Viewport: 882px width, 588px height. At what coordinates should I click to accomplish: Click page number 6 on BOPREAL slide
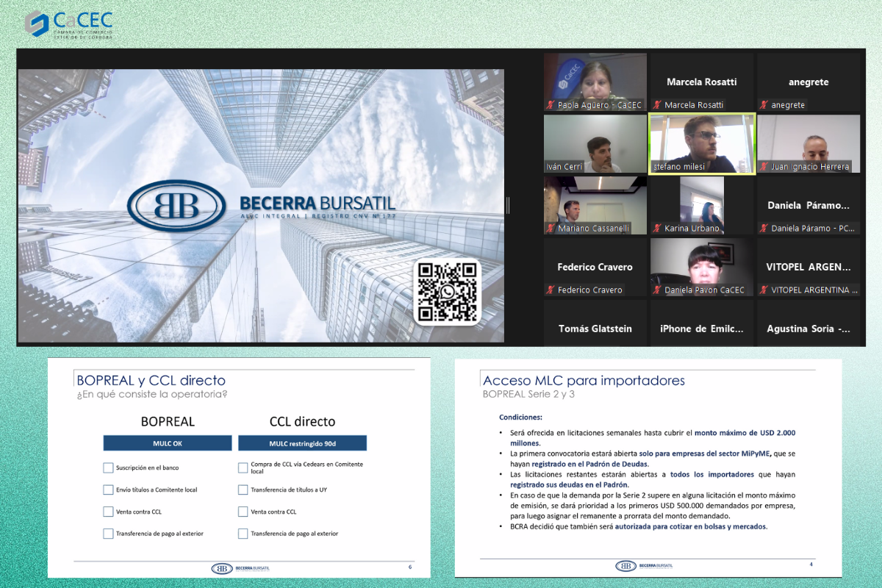coord(410,567)
